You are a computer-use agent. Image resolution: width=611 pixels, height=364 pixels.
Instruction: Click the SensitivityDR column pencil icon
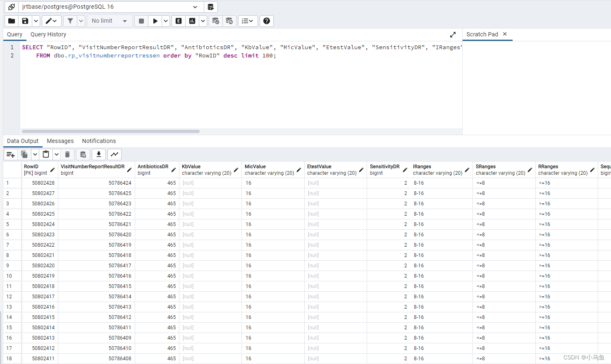[404, 170]
